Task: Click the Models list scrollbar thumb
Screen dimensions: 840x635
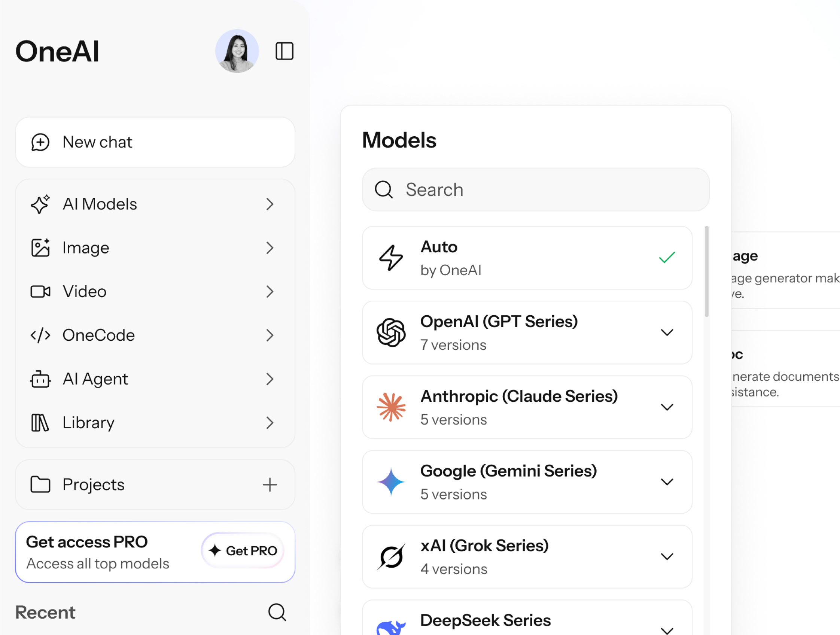Action: click(x=706, y=271)
